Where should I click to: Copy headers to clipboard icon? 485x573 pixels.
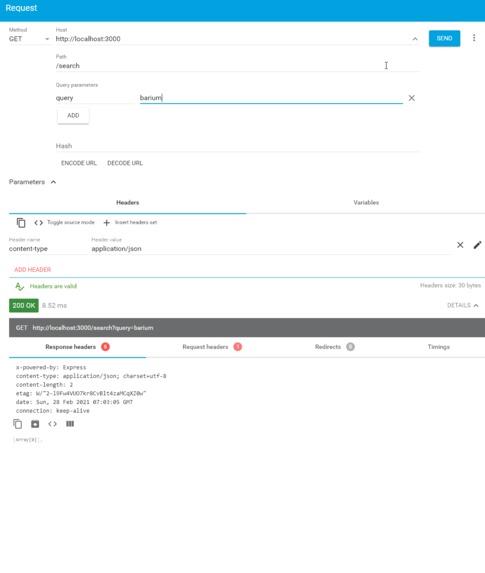point(21,223)
